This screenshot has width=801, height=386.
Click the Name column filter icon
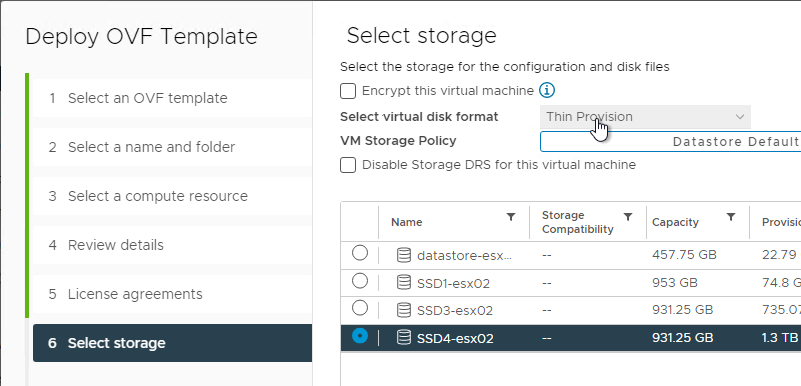click(x=510, y=217)
